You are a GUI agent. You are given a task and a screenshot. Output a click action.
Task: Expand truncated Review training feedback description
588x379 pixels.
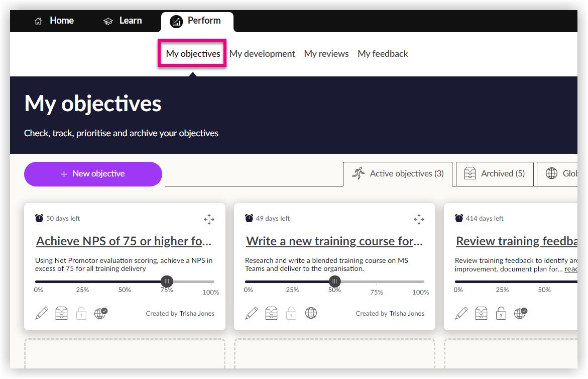click(571, 269)
